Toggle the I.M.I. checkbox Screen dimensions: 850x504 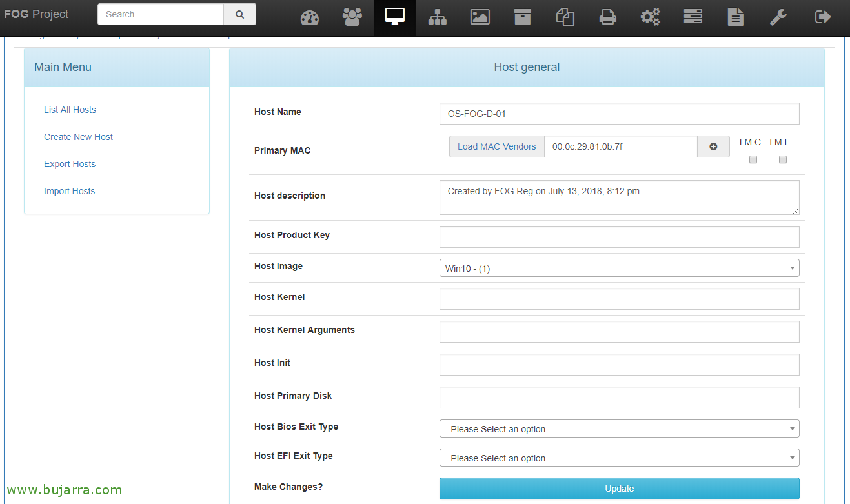pos(783,159)
